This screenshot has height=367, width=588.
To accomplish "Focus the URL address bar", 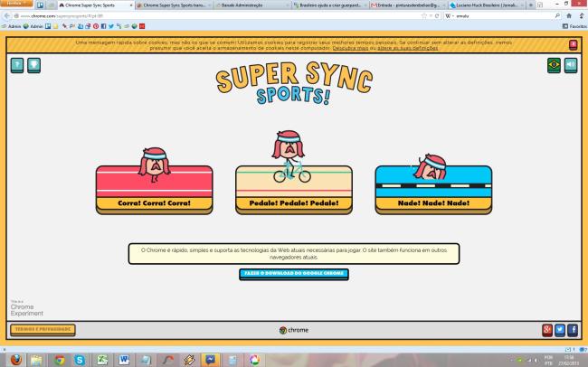I will click(x=217, y=16).
